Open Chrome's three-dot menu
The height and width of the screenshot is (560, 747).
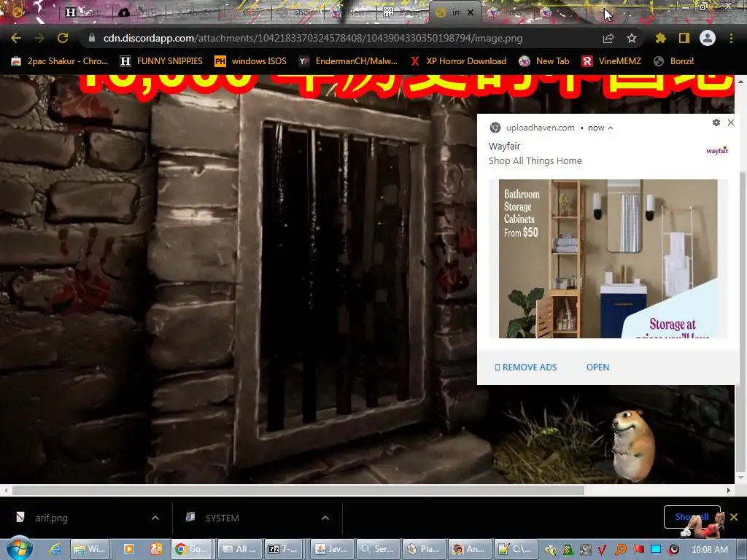click(731, 38)
